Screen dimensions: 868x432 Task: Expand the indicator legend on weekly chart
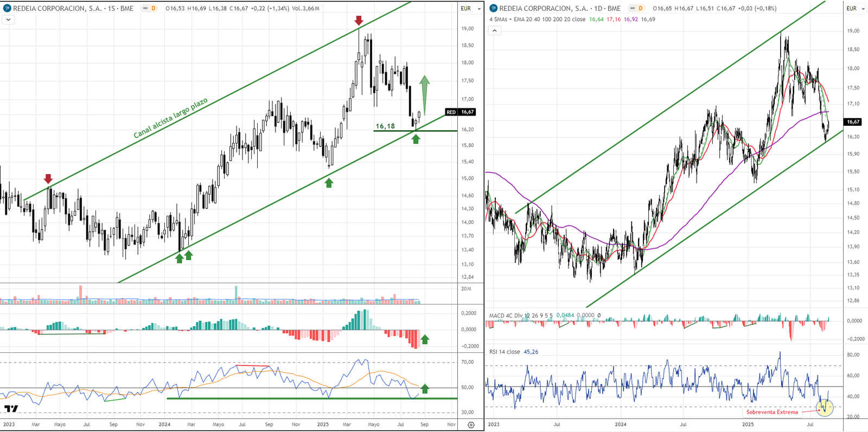(x=8, y=20)
